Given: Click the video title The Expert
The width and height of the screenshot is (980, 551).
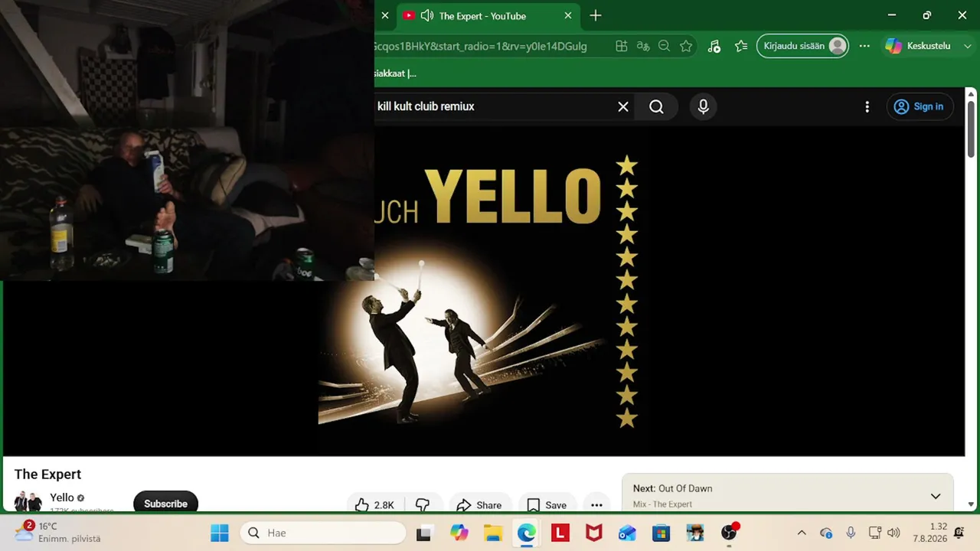Looking at the screenshot, I should [x=47, y=474].
